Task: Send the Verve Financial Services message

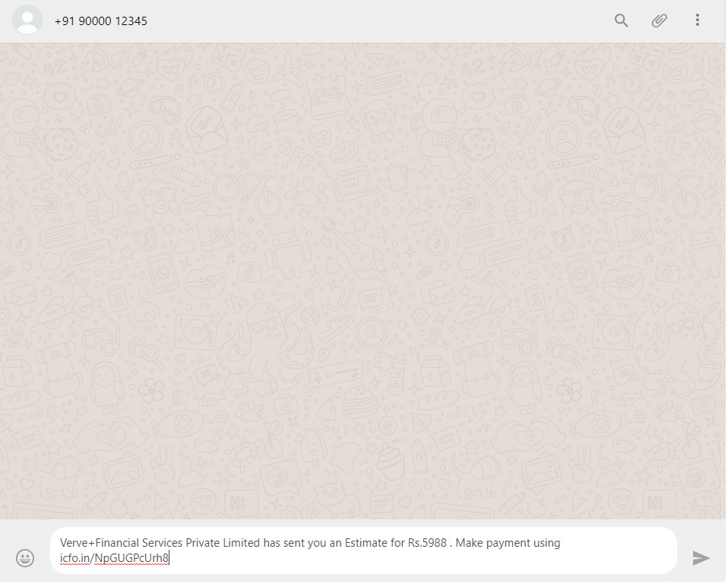Action: 701,557
